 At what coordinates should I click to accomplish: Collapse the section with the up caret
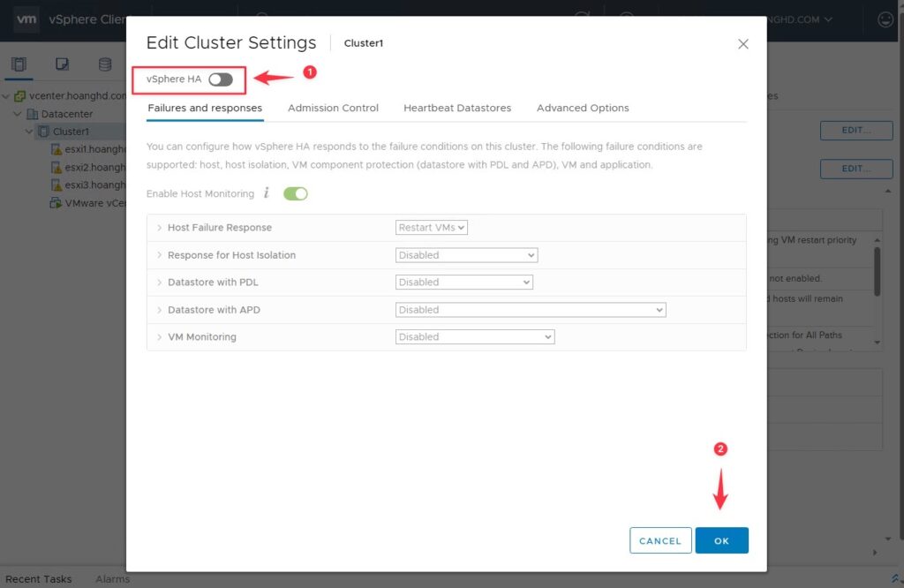[x=888, y=191]
